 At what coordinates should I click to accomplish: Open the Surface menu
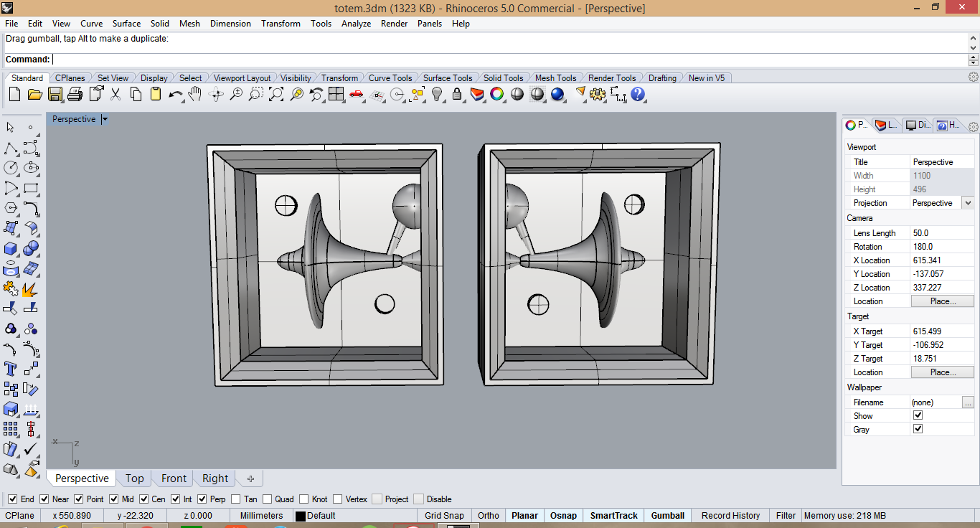[127, 24]
